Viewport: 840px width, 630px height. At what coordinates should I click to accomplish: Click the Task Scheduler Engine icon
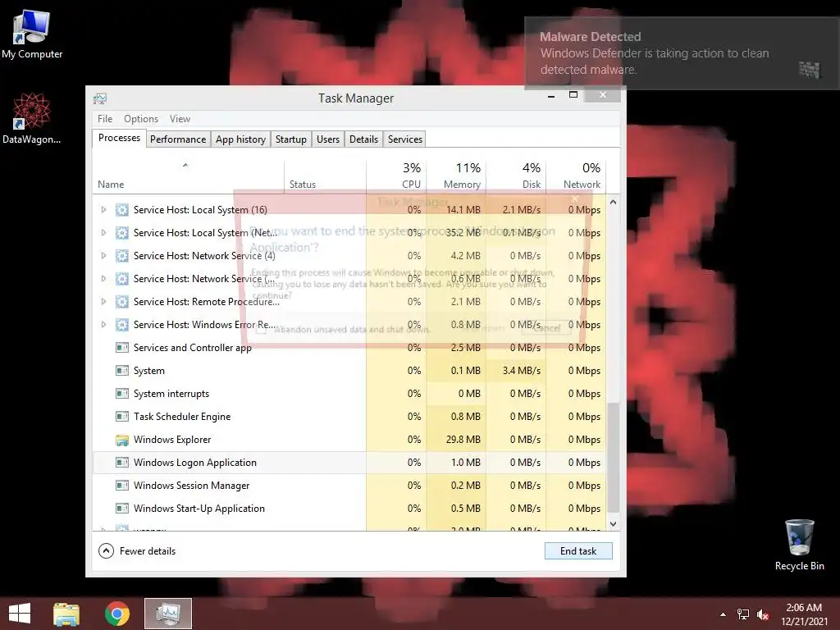coord(122,417)
